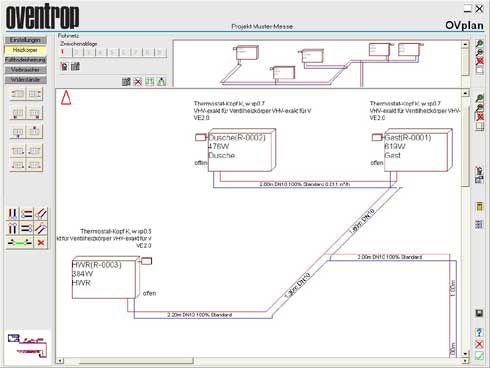Click overview pane scroll up arrow
The image size is (490, 368).
(465, 44)
